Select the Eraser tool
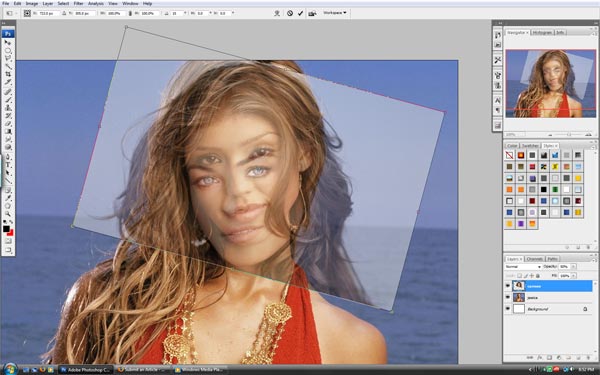 (8, 124)
